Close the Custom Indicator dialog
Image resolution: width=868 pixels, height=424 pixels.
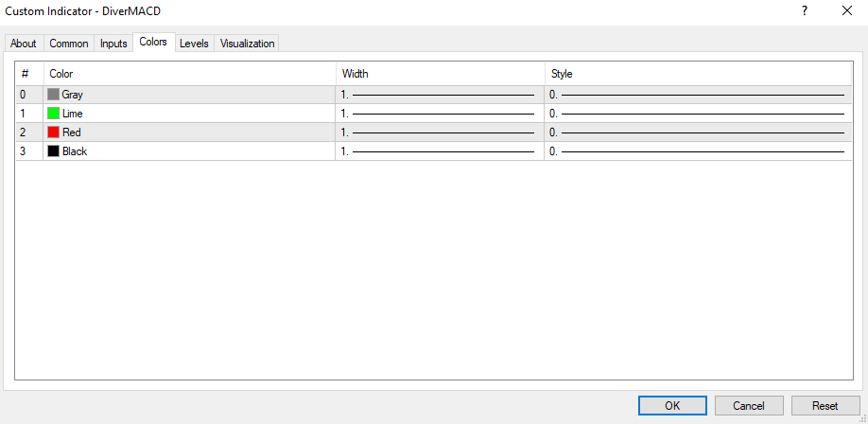coord(846,11)
